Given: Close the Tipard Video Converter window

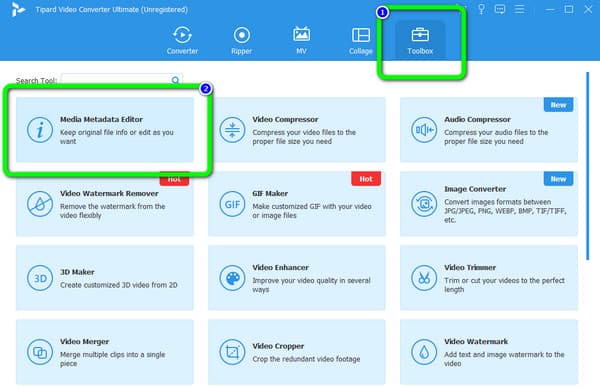Looking at the screenshot, I should (x=588, y=9).
